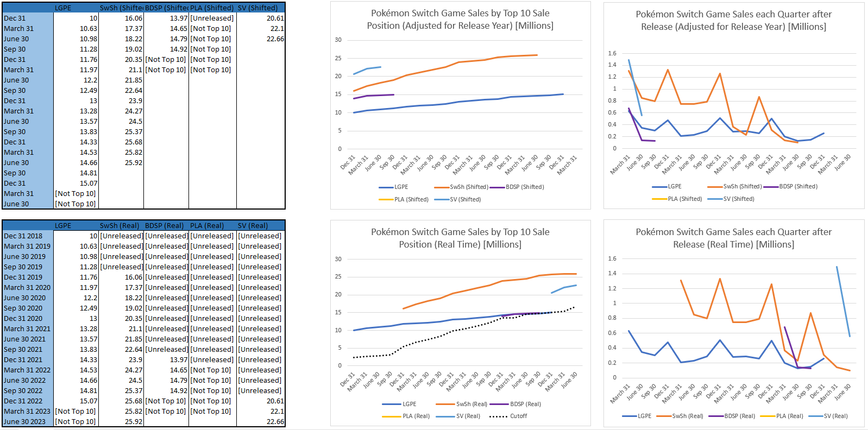Image resolution: width=868 pixels, height=430 pixels.
Task: Select the June 30 2019 row label
Action: pyautogui.click(x=28, y=256)
